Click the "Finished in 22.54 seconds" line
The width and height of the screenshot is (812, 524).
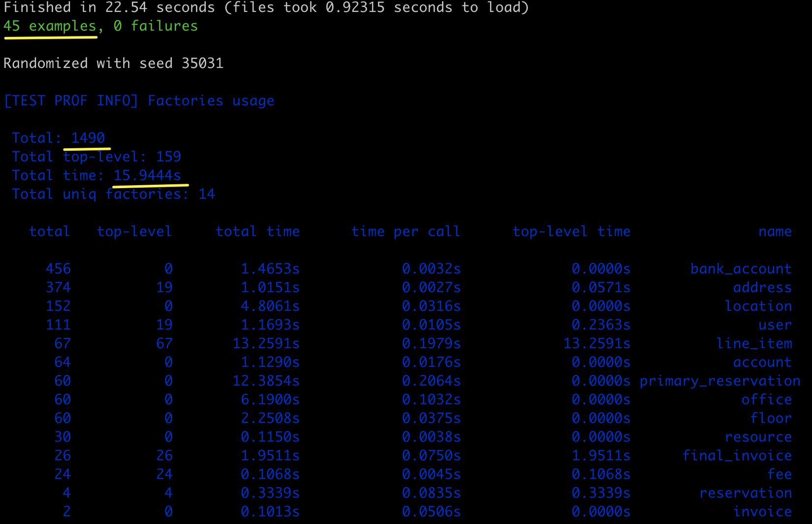pos(266,8)
